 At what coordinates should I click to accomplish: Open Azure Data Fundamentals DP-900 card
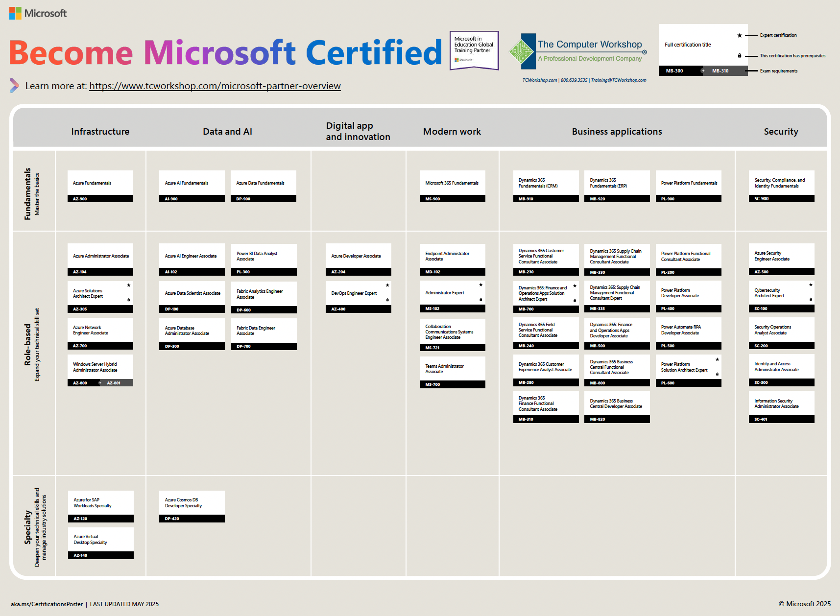[x=264, y=186]
